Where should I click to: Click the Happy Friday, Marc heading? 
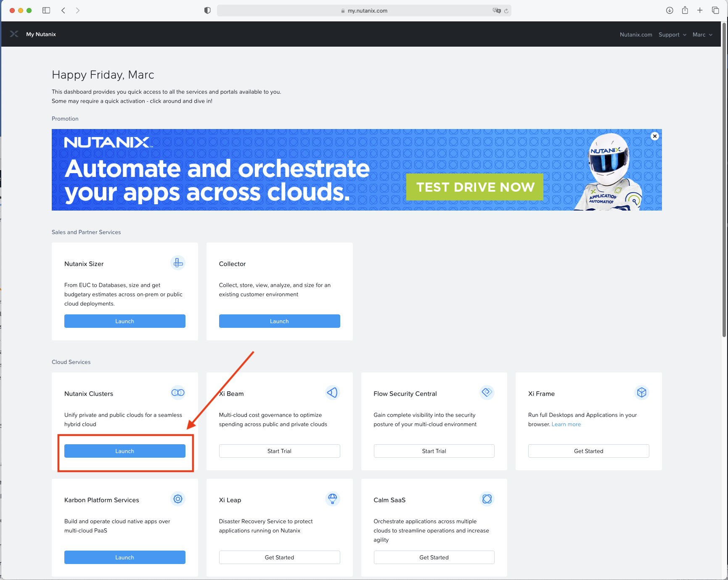pyautogui.click(x=103, y=75)
